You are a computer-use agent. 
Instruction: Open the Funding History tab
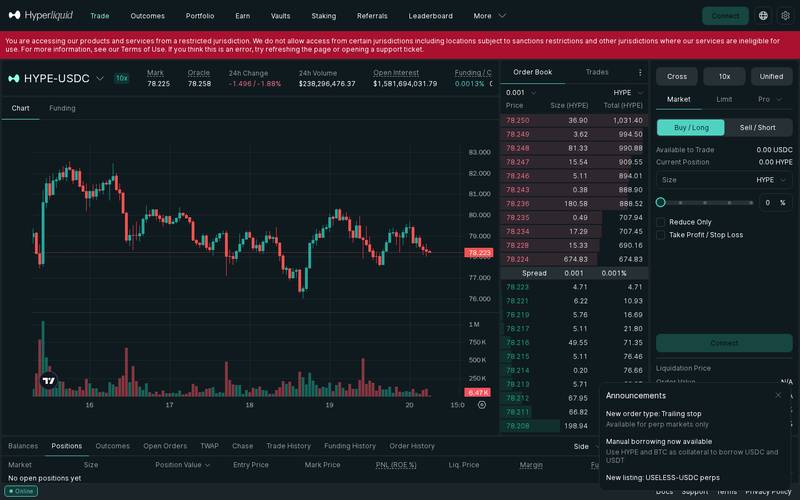pos(349,446)
